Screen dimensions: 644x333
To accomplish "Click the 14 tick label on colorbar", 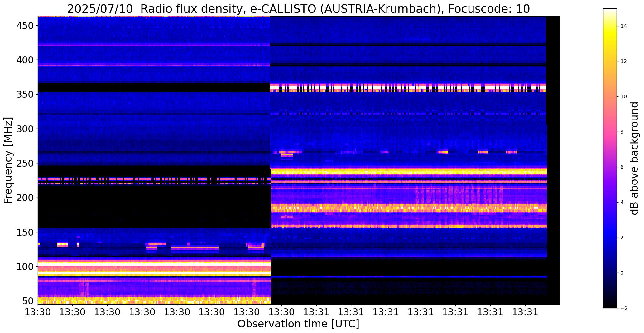I will point(624,26).
